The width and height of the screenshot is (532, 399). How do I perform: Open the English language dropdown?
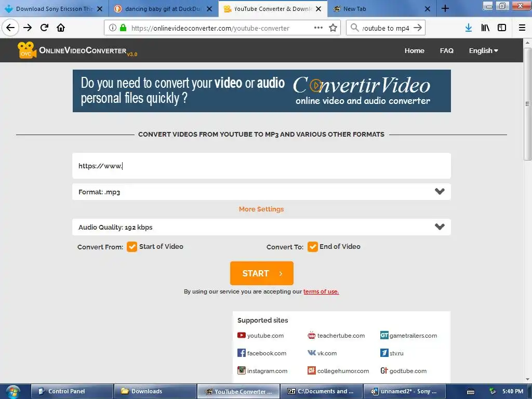pyautogui.click(x=484, y=50)
